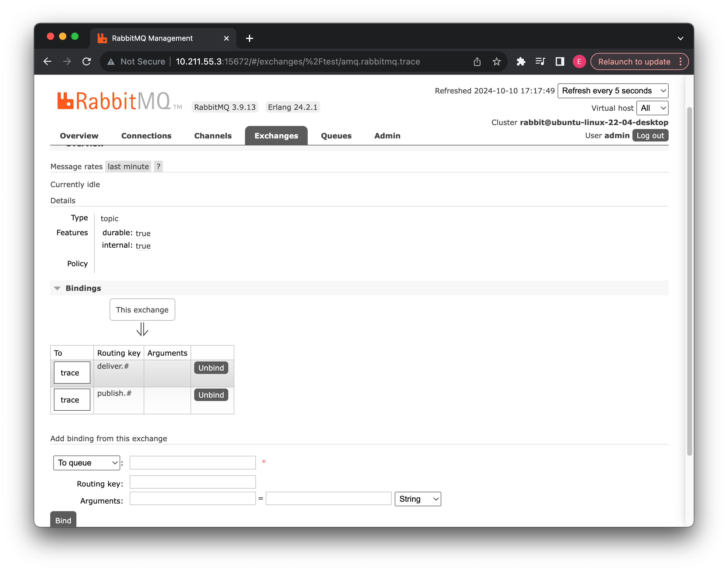Open the browser extensions puzzle icon

[x=521, y=62]
